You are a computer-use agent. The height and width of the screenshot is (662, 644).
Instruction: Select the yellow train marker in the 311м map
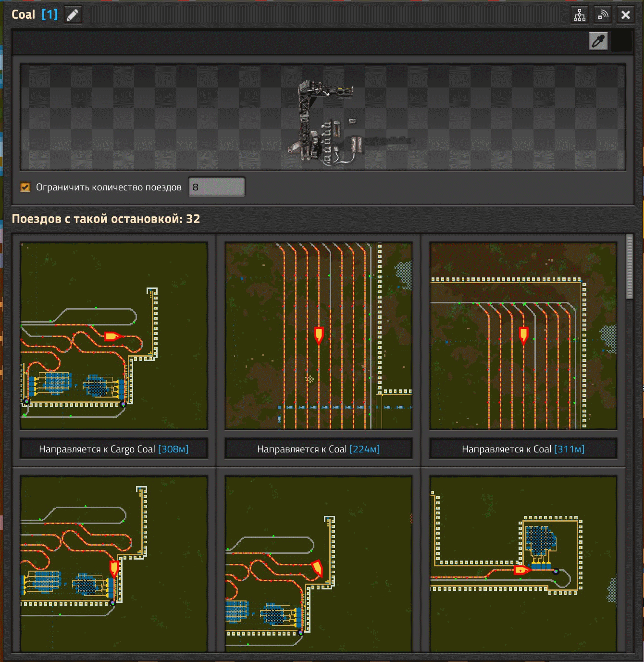point(523,335)
